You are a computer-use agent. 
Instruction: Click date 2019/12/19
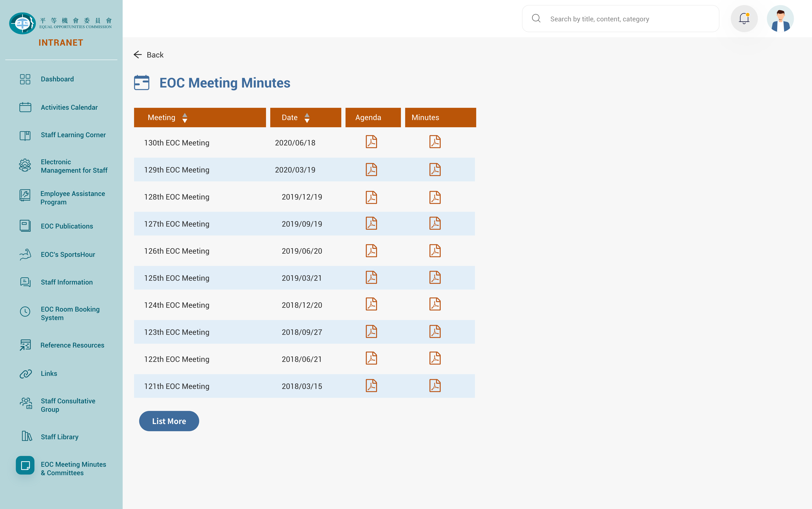[x=302, y=197]
